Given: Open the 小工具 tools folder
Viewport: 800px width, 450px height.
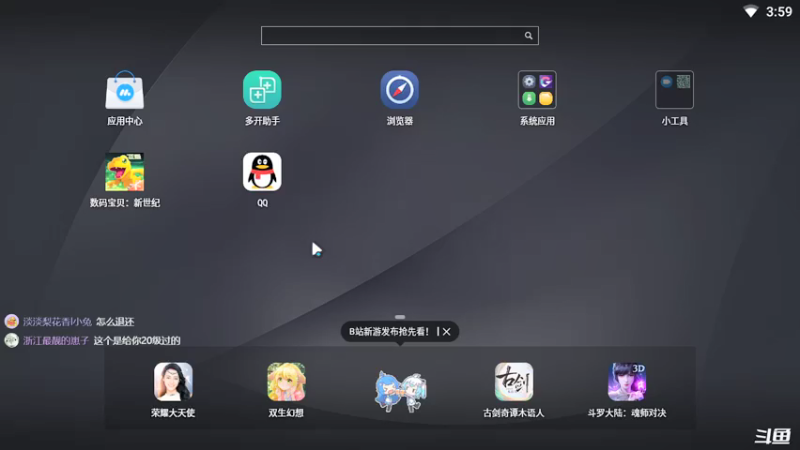Looking at the screenshot, I should point(674,90).
